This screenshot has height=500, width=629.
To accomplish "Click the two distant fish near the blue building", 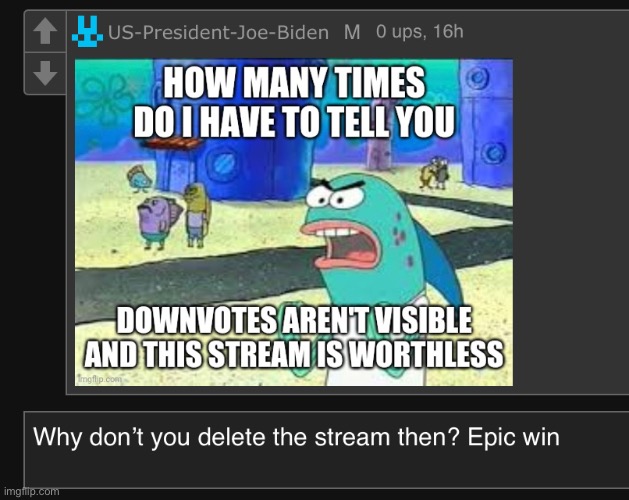I will tap(434, 173).
